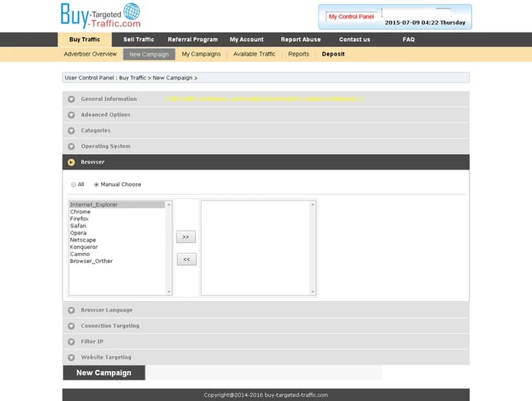Click the << remove browser button
The height and width of the screenshot is (401, 532).
186,260
